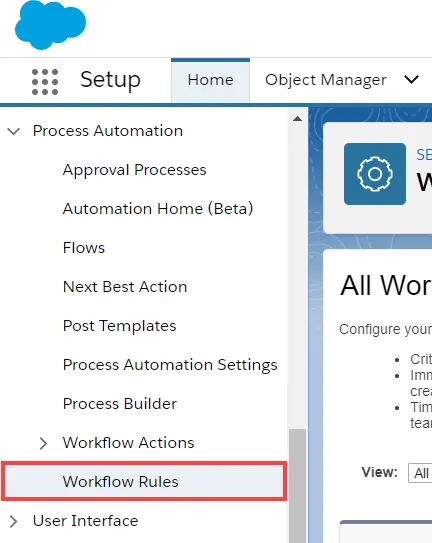This screenshot has height=543, width=432.
Task: Open Next Best Action
Action: tap(125, 287)
